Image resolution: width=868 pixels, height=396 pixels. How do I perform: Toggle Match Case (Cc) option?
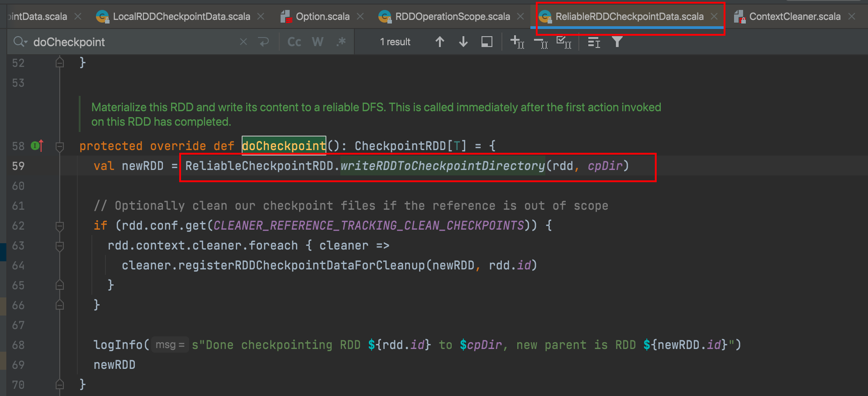pos(294,42)
